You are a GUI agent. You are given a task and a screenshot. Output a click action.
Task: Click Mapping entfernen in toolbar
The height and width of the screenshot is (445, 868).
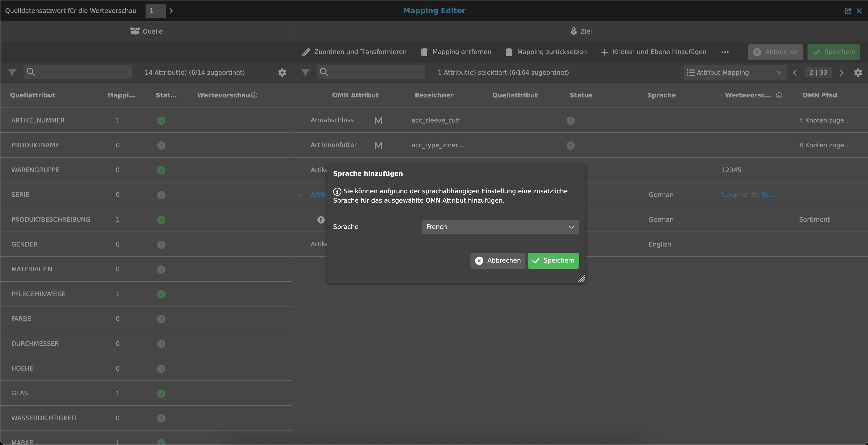456,52
